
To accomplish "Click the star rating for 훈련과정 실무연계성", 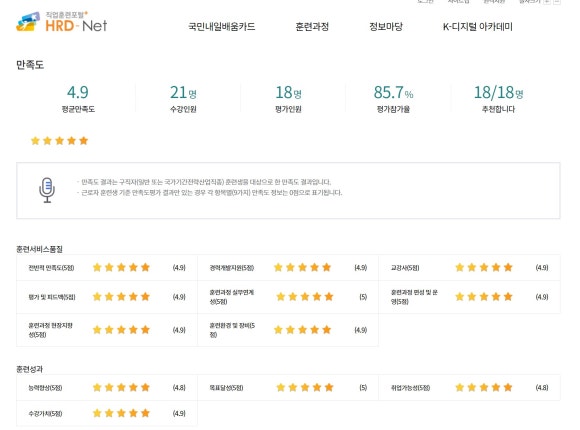I will point(305,296).
